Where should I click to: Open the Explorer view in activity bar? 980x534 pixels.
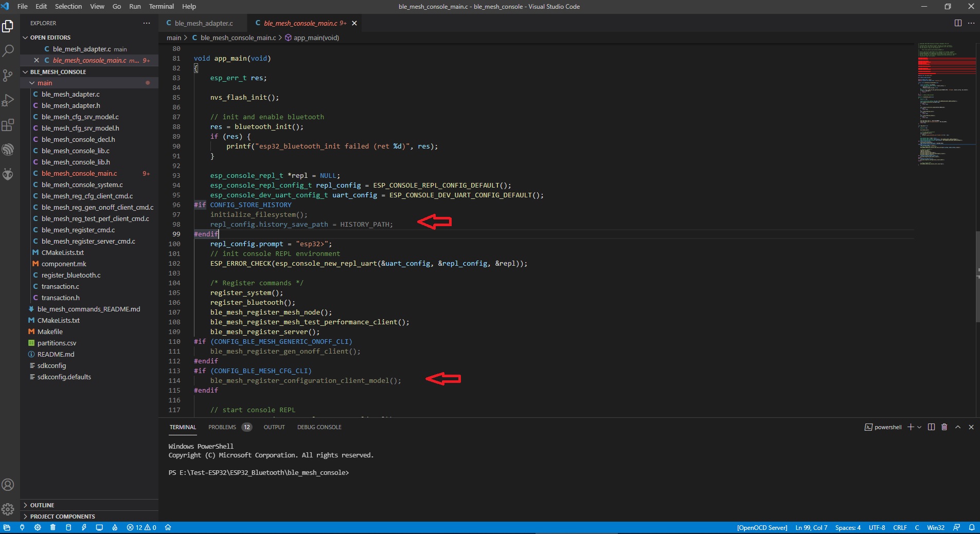click(8, 26)
